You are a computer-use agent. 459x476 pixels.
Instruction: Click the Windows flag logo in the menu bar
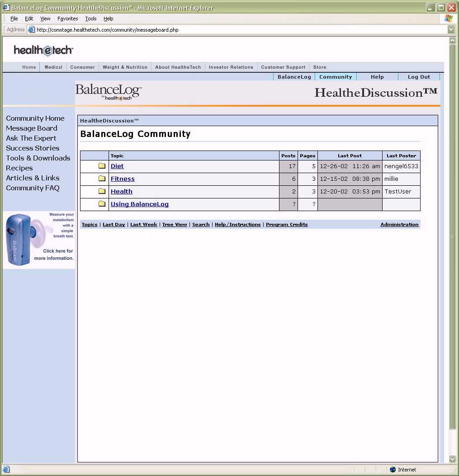pos(448,19)
